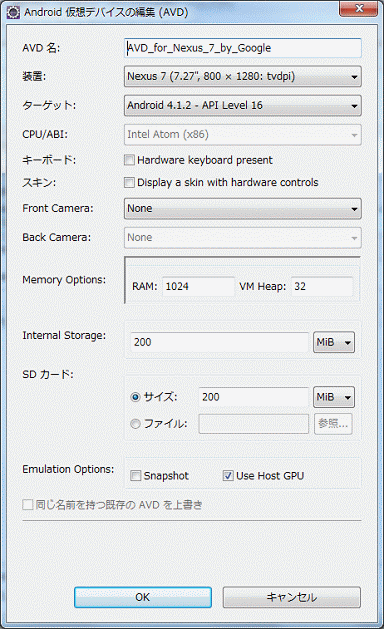The image size is (384, 629).
Task: Click the Back Camera combo box
Action: point(243,238)
